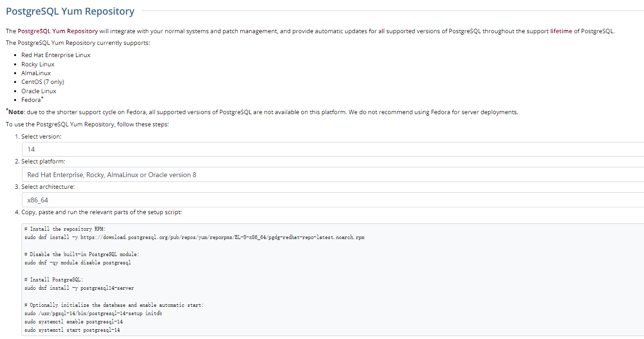This screenshot has width=644, height=339.
Task: Click the PostgreSQL Yum Repository page heading
Action: pos(70,11)
